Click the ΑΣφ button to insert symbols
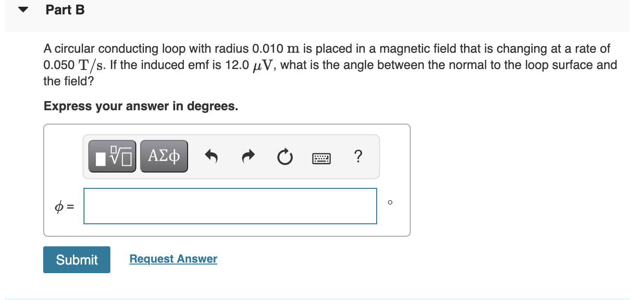This screenshot has height=300, width=644. pyautogui.click(x=164, y=156)
